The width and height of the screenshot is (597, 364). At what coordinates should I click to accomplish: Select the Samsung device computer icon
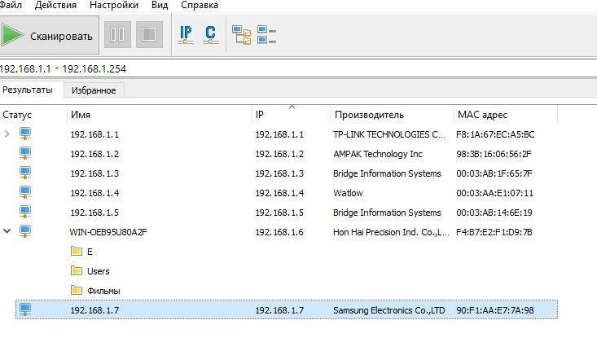[24, 309]
